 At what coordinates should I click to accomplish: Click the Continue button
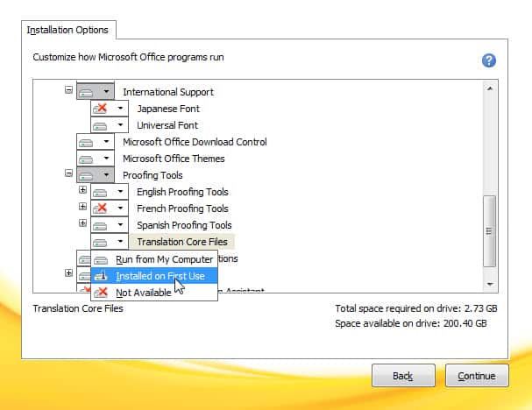(x=477, y=376)
